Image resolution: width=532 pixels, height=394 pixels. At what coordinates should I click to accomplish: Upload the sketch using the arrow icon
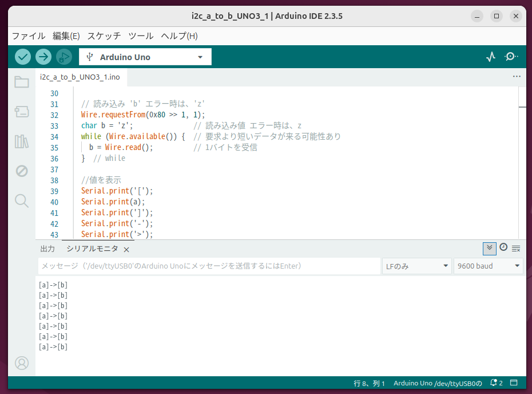[x=43, y=57]
